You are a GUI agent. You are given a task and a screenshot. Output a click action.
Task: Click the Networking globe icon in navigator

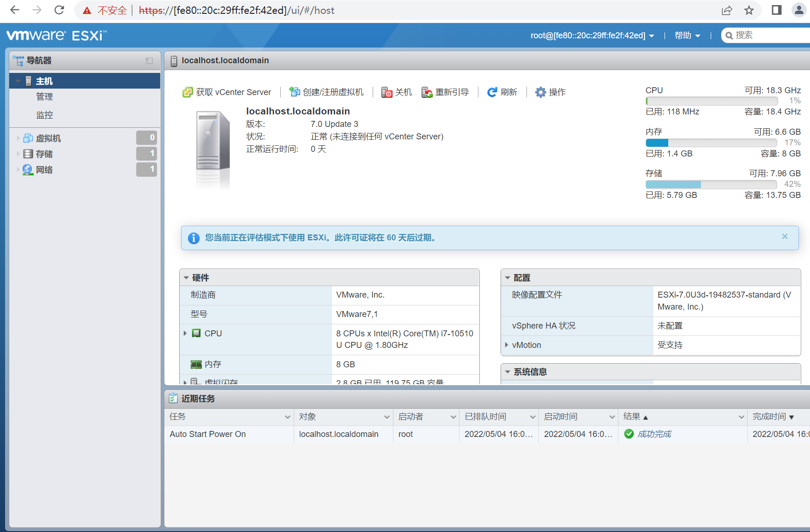28,170
